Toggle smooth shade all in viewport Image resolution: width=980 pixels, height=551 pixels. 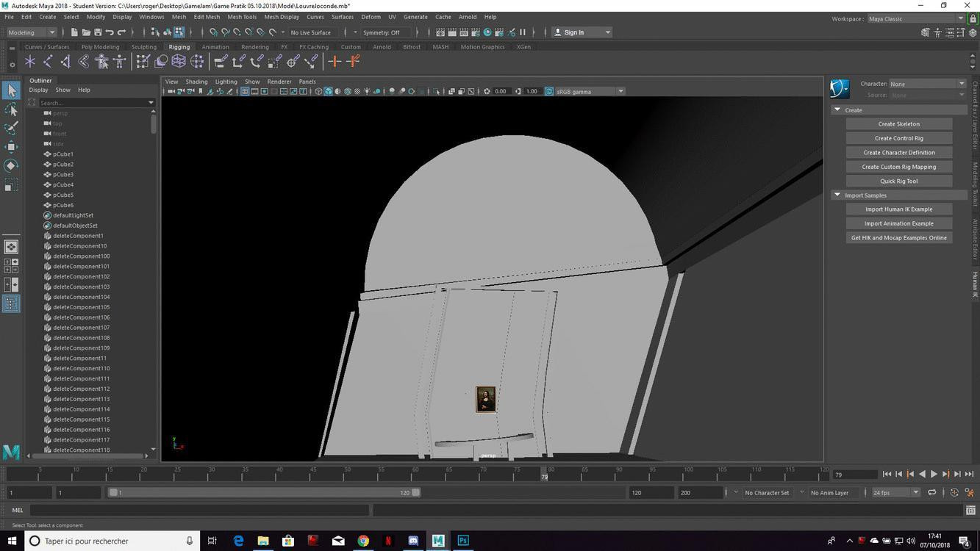coord(328,91)
